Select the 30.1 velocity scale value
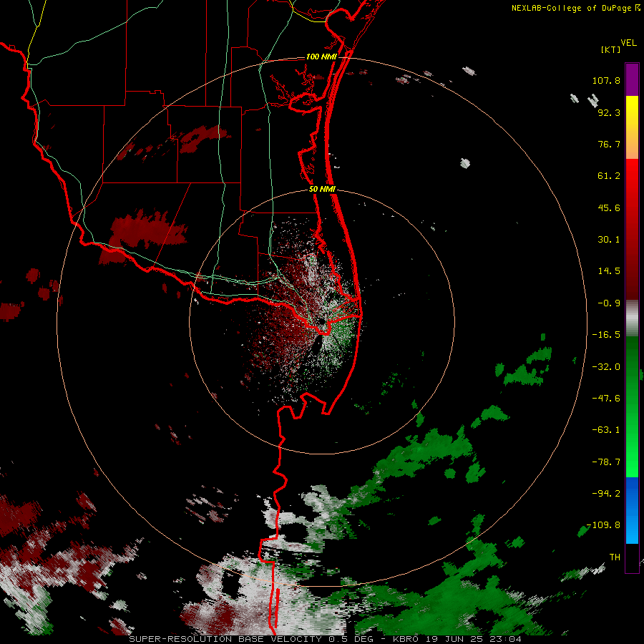 [609, 240]
